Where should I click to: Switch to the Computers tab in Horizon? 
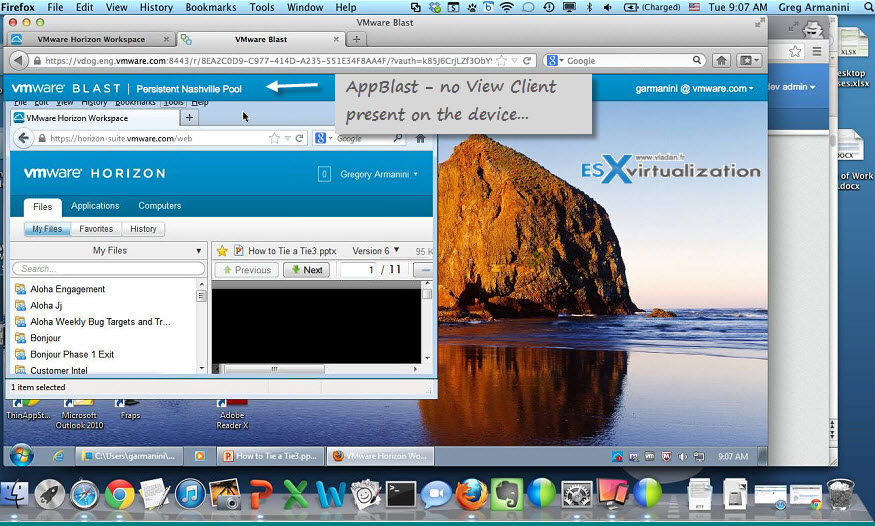click(160, 205)
